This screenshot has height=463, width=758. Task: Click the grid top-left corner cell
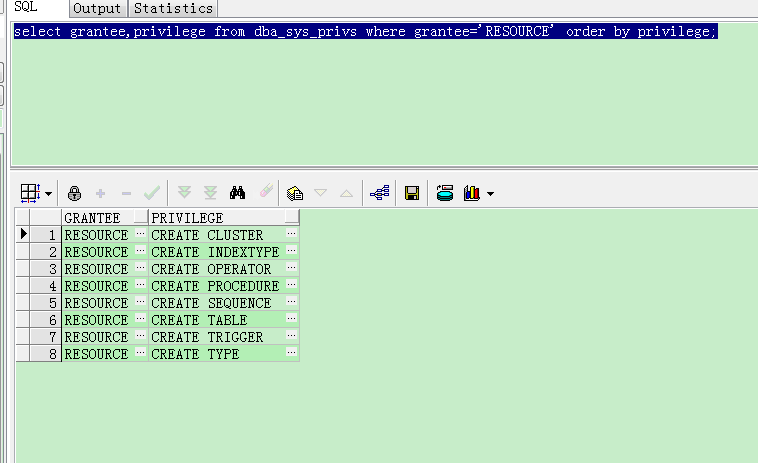coord(23,217)
